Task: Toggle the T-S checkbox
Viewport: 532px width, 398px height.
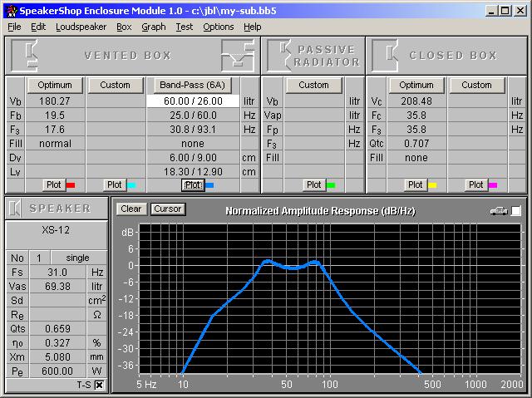Action: coord(99,386)
